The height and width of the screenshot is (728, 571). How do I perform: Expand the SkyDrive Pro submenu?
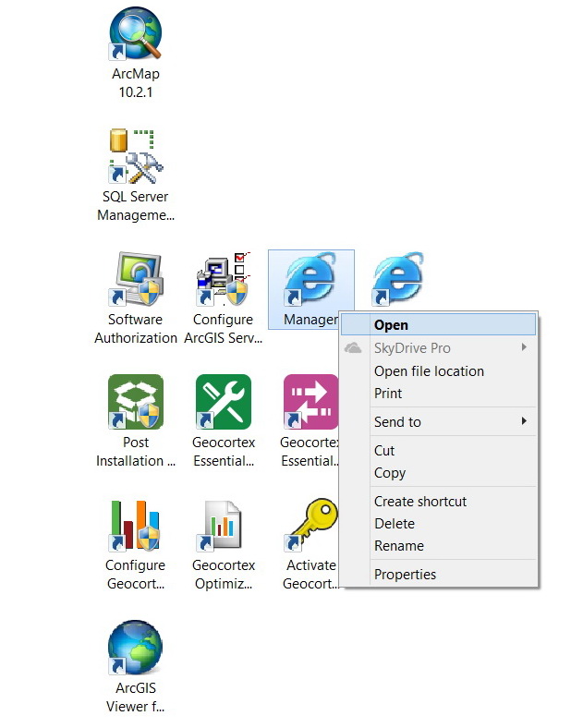click(x=438, y=347)
